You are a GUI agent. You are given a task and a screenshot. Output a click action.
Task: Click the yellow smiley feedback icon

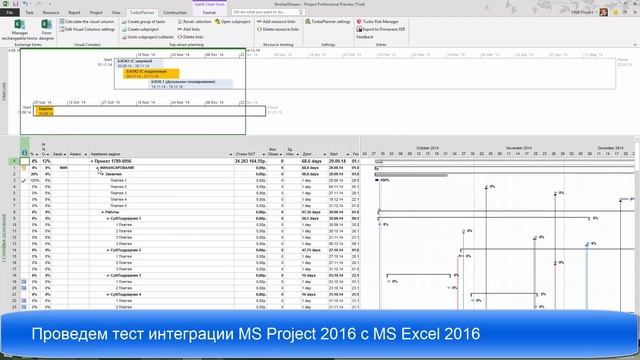(x=615, y=13)
